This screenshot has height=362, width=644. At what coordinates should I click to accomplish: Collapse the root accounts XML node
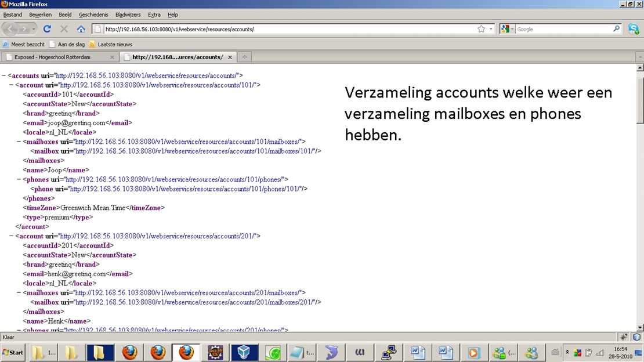click(x=3, y=75)
